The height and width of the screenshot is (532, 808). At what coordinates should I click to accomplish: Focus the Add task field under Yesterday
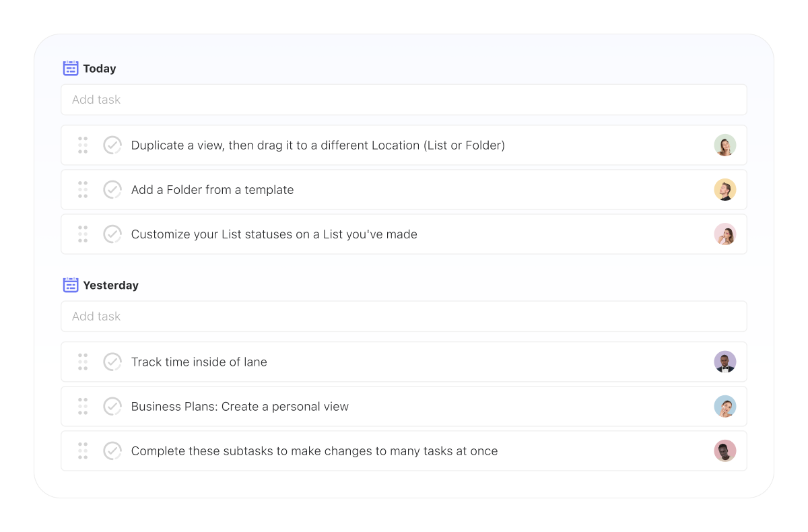[404, 317]
